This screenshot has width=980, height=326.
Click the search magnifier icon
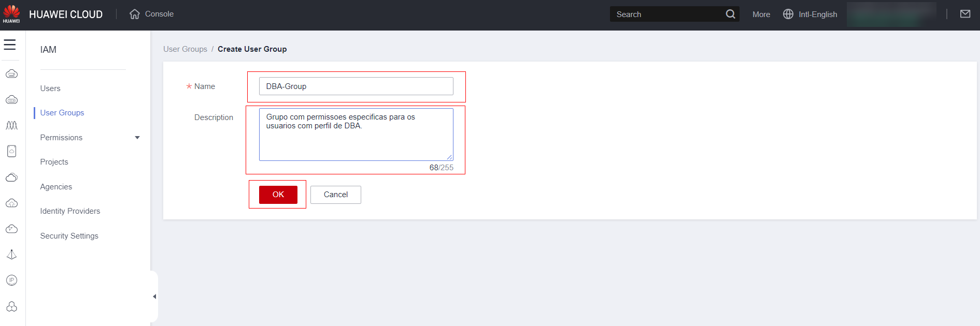pyautogui.click(x=730, y=14)
